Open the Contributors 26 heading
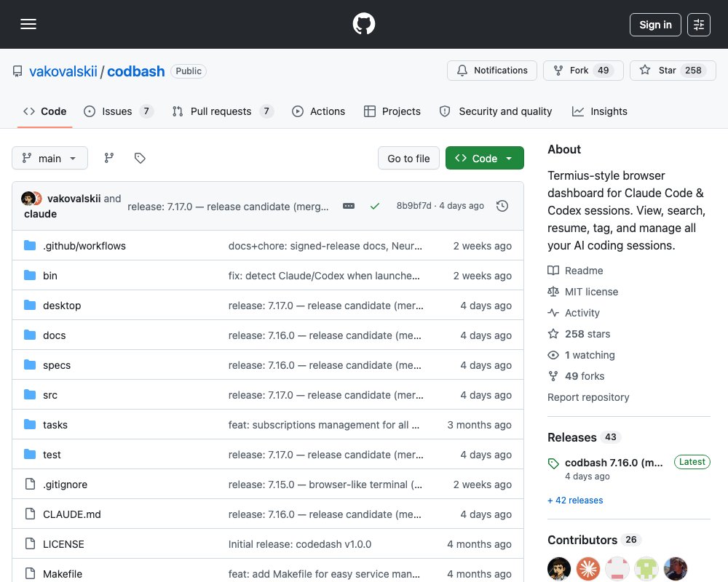 point(594,540)
